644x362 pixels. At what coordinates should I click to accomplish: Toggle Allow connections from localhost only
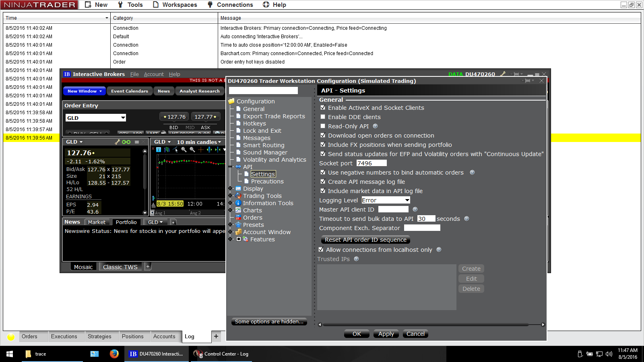click(321, 249)
